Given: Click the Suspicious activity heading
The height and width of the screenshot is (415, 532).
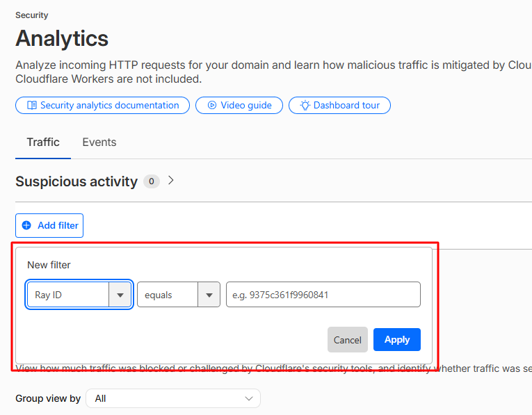Looking at the screenshot, I should [76, 181].
